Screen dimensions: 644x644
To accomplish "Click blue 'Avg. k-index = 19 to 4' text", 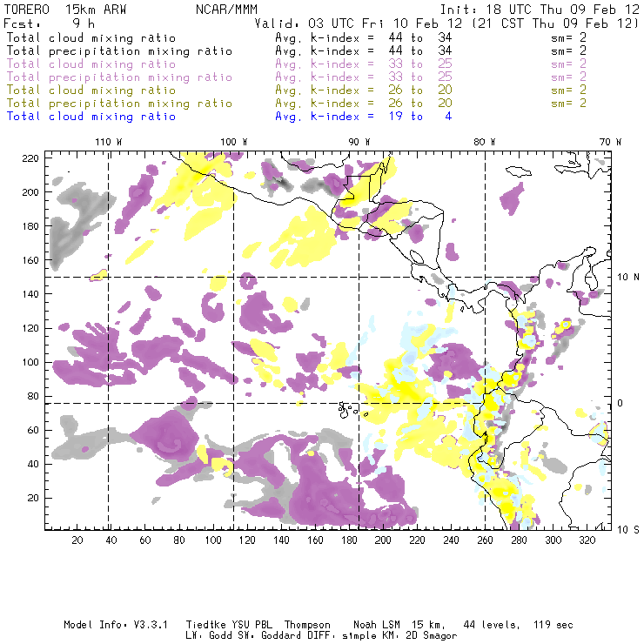I will click(364, 117).
